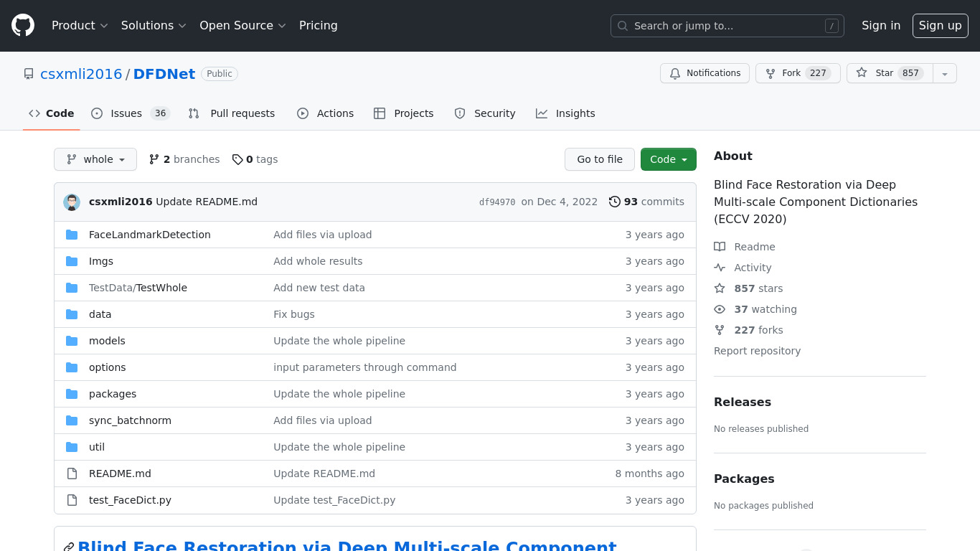Click the 'Add whole results' commit message
The width and height of the screenshot is (980, 551).
click(318, 261)
